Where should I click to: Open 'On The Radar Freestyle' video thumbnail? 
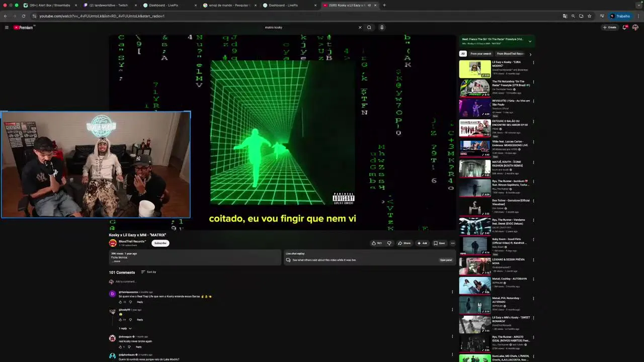[x=474, y=88]
